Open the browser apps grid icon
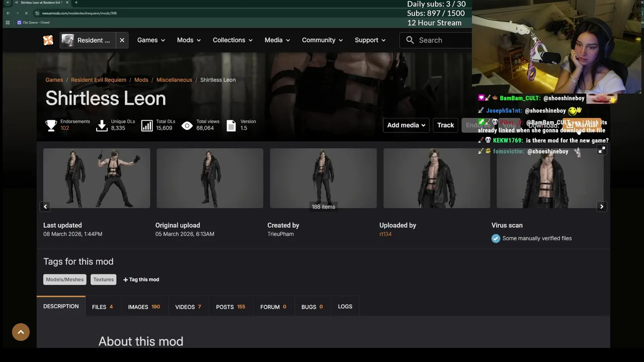Viewport: 644px width, 362px height. (x=7, y=22)
